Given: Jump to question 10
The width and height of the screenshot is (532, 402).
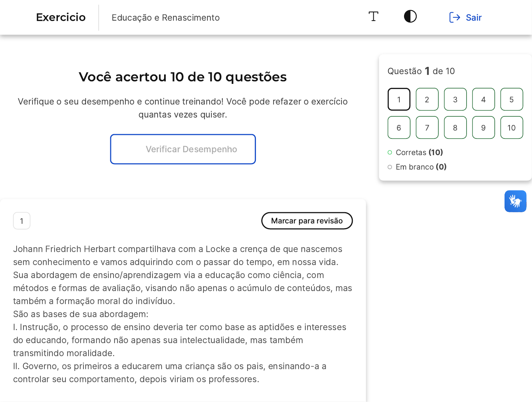Looking at the screenshot, I should tap(511, 128).
